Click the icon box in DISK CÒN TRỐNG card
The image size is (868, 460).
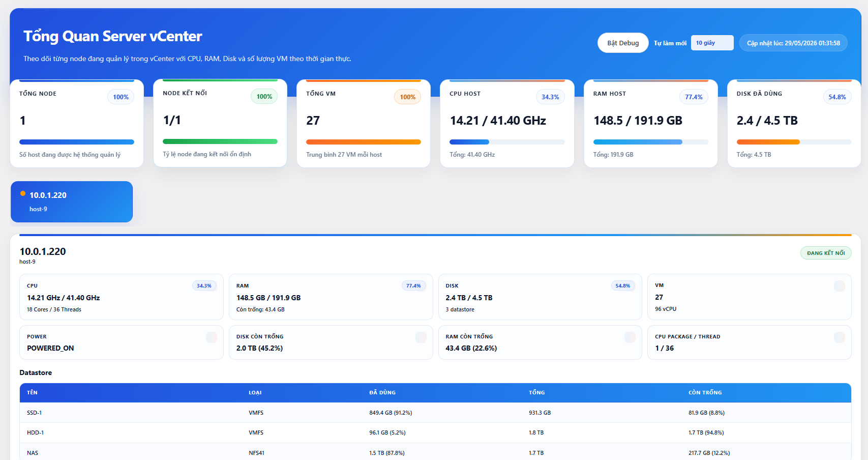[x=421, y=337]
